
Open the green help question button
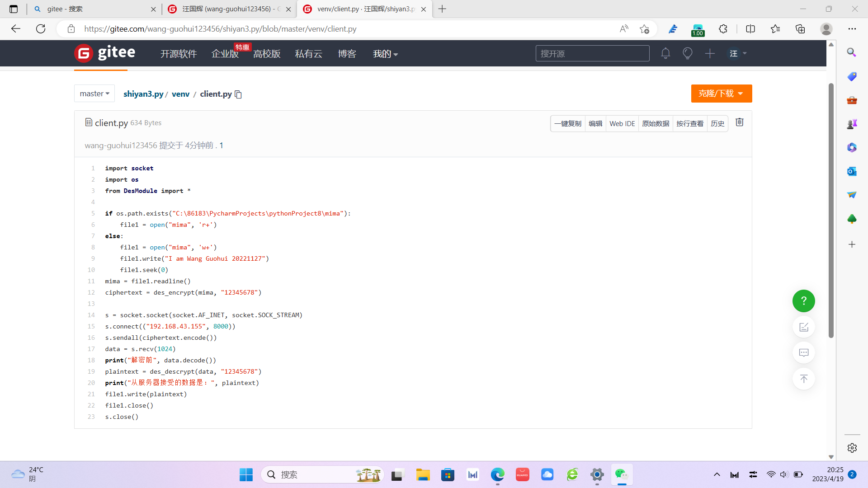pyautogui.click(x=803, y=301)
